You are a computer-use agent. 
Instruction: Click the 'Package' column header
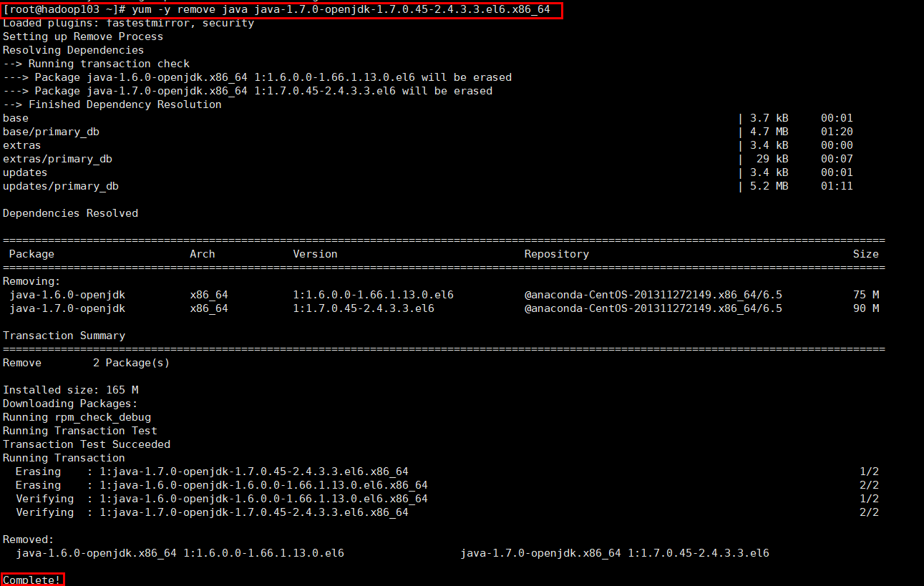pyautogui.click(x=31, y=254)
